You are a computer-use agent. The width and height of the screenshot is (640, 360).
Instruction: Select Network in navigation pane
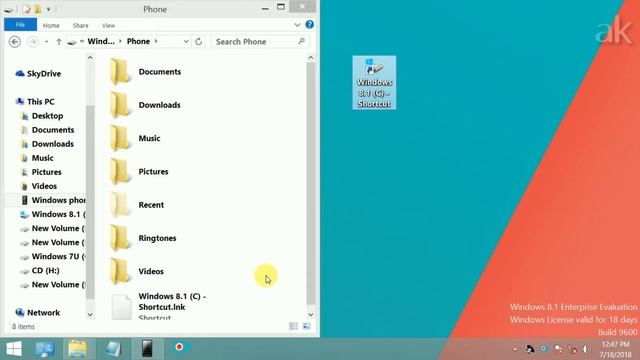pyautogui.click(x=38, y=313)
